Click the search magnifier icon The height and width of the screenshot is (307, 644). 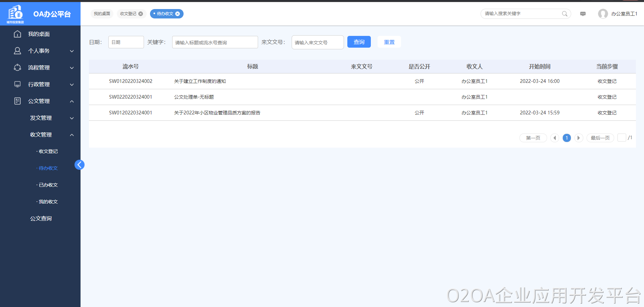[x=565, y=14]
